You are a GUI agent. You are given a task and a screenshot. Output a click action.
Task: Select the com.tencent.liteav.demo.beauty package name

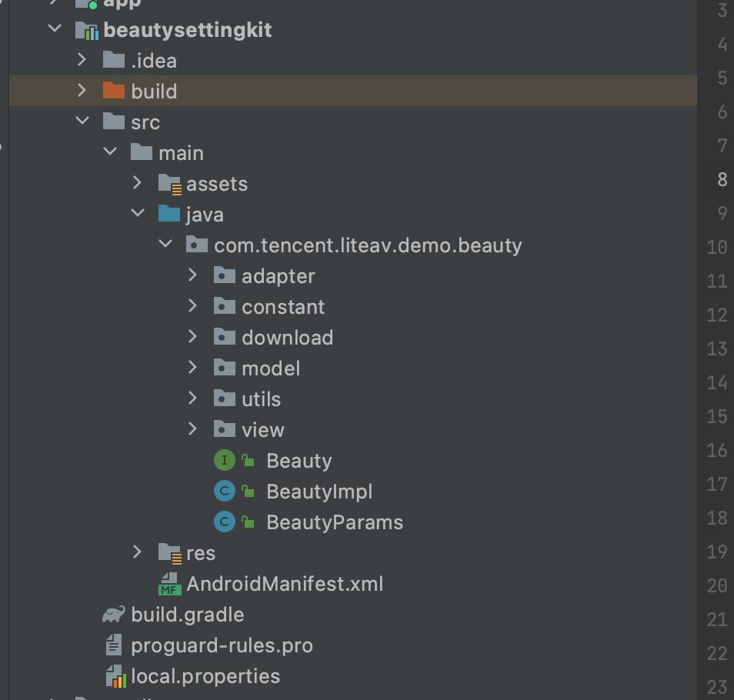[x=368, y=245]
